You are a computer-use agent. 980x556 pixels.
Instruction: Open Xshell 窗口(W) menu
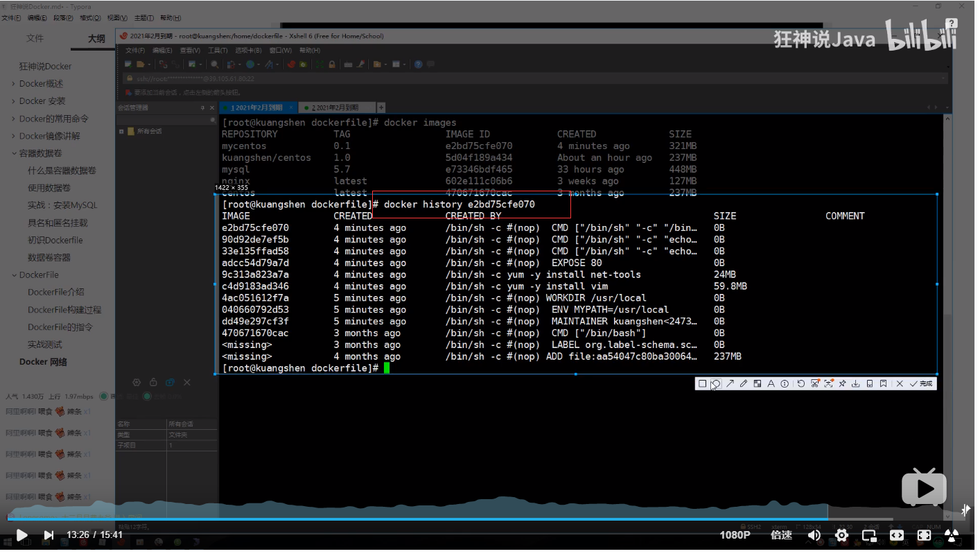281,51
